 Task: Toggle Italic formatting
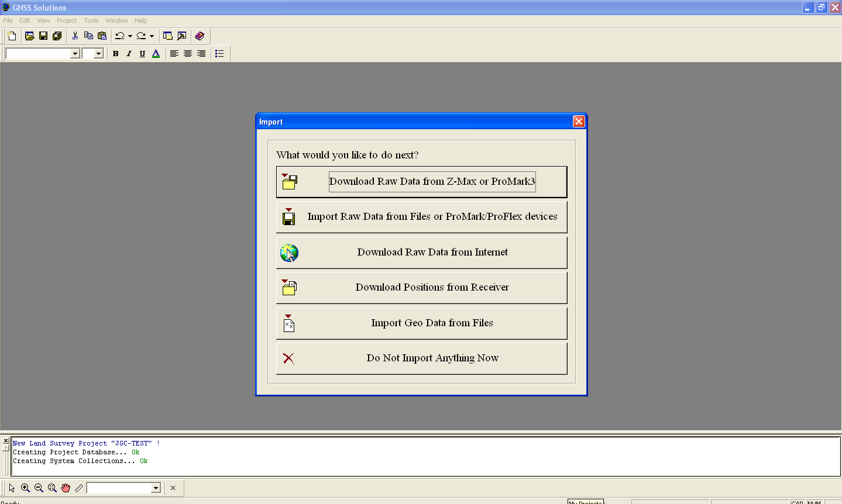[129, 53]
